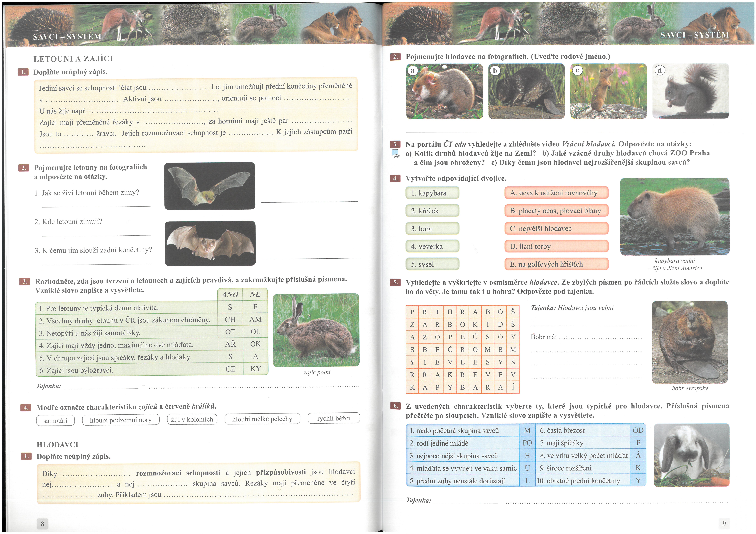
Task: Select the letter cell 'PO' for rodí jediné mládě
Action: 527,443
